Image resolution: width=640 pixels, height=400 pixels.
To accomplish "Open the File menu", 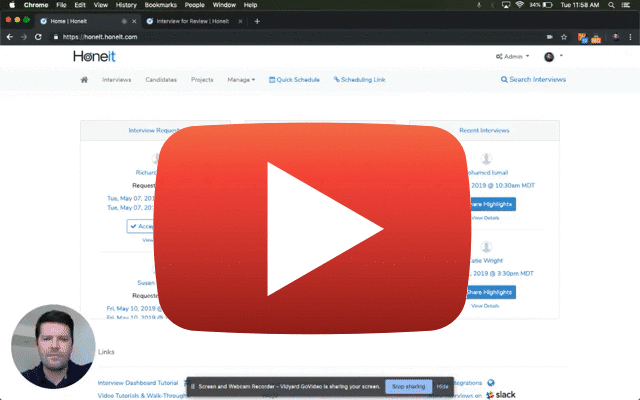I will [x=61, y=5].
